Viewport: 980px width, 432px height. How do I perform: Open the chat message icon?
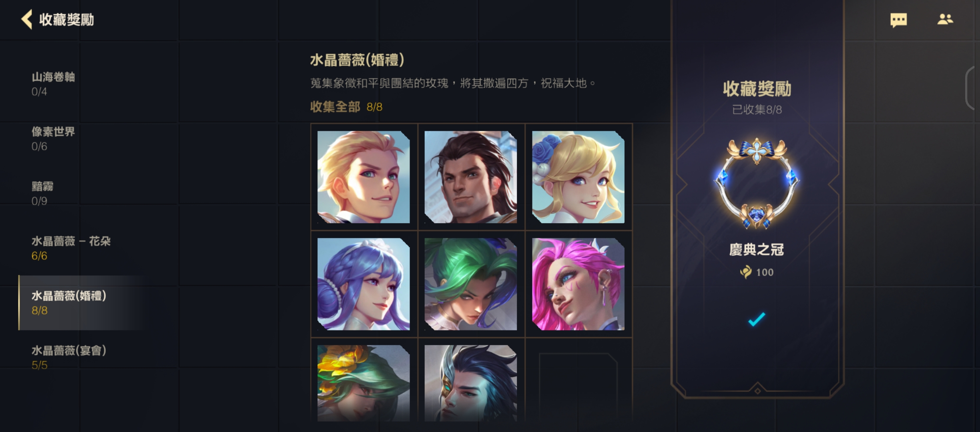[x=898, y=20]
